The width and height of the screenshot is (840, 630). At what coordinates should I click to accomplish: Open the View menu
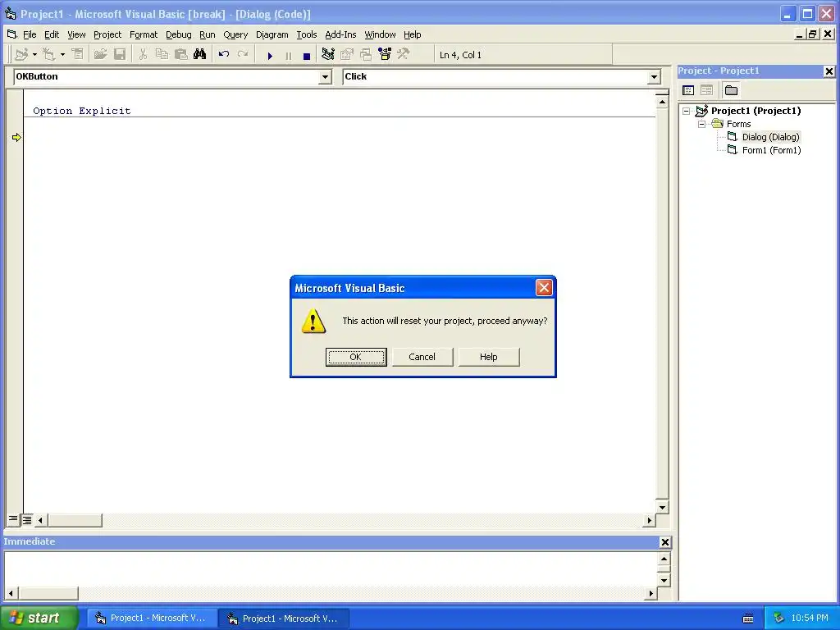tap(76, 34)
